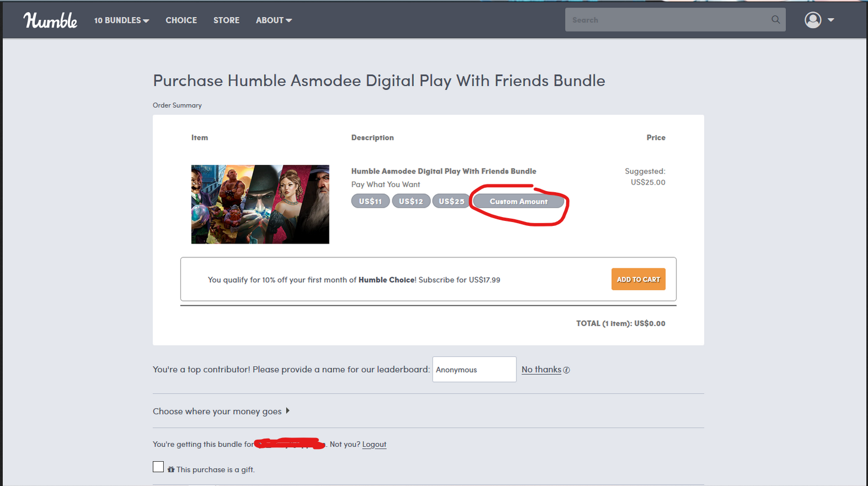This screenshot has height=486, width=868.
Task: Click the No thanks link
Action: point(541,369)
